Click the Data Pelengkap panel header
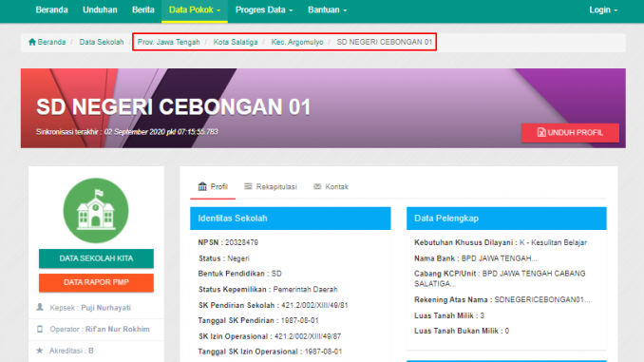The width and height of the screenshot is (644, 362). point(506,219)
